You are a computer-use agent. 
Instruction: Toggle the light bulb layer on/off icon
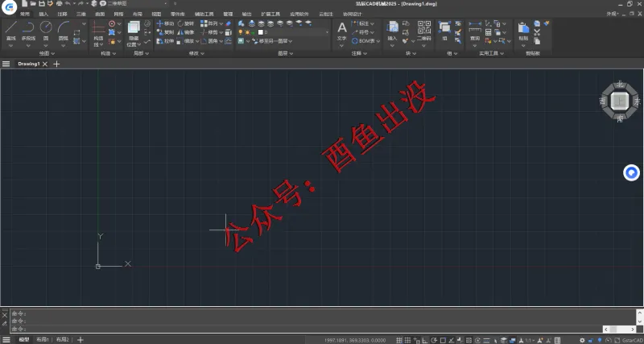[x=240, y=32]
